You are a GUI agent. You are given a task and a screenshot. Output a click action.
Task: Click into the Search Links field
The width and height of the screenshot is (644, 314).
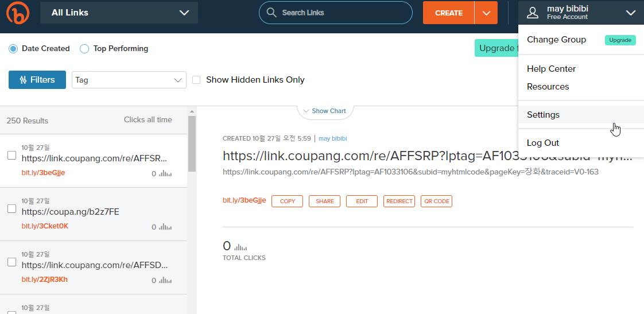click(x=336, y=13)
